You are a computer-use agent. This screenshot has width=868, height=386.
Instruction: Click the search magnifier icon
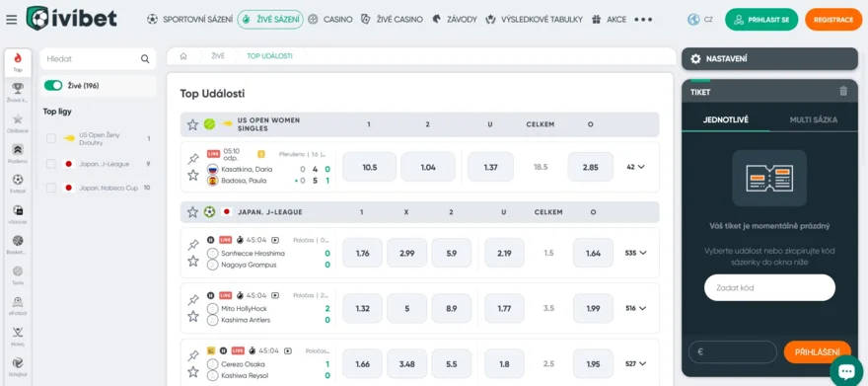tap(145, 58)
